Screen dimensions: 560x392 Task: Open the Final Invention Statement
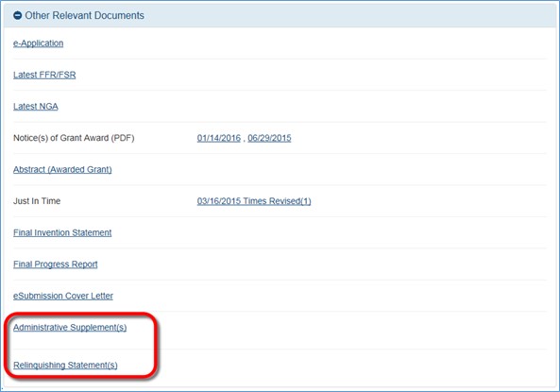pos(62,232)
